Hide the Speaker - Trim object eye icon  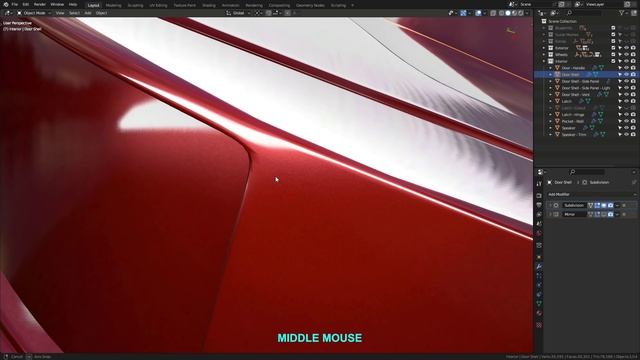tap(627, 135)
